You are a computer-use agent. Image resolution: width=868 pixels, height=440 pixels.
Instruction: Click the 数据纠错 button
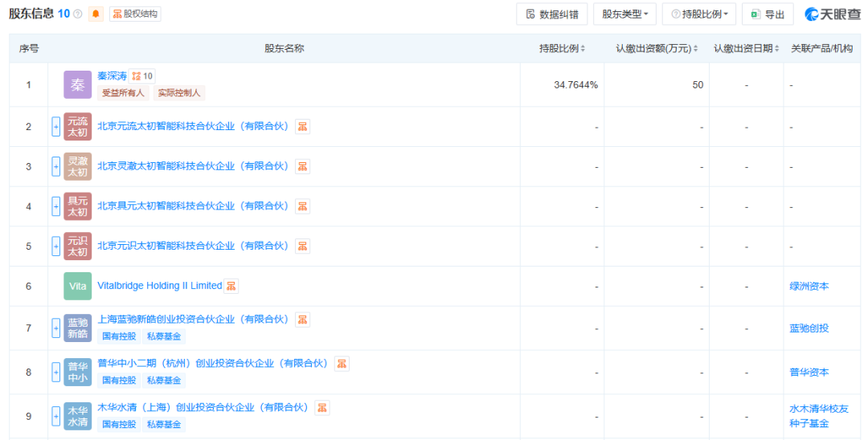tap(552, 14)
